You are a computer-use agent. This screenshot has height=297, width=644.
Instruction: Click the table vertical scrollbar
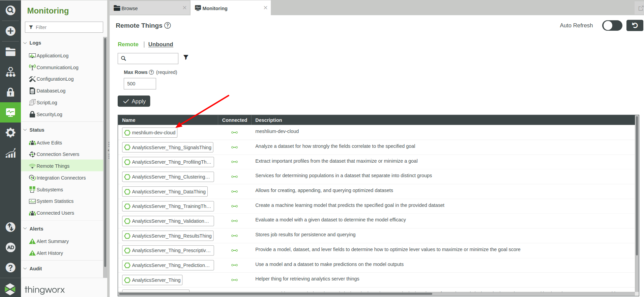coord(637,186)
